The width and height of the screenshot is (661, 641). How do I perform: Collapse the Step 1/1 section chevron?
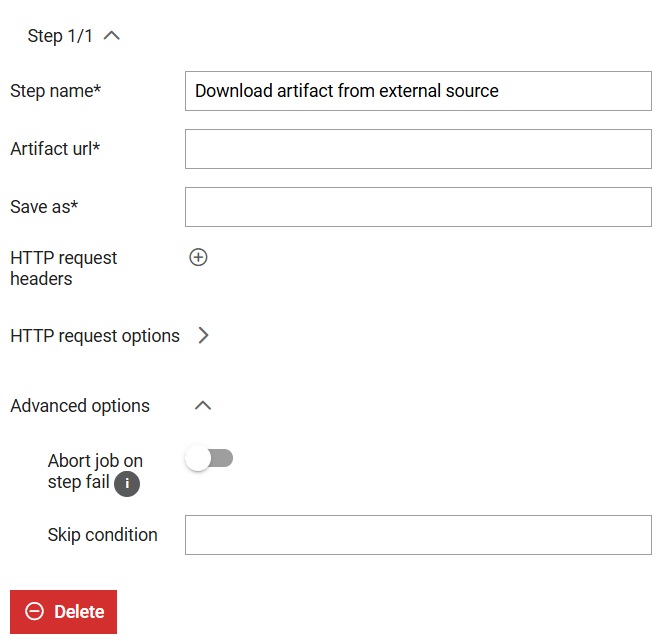(x=112, y=36)
